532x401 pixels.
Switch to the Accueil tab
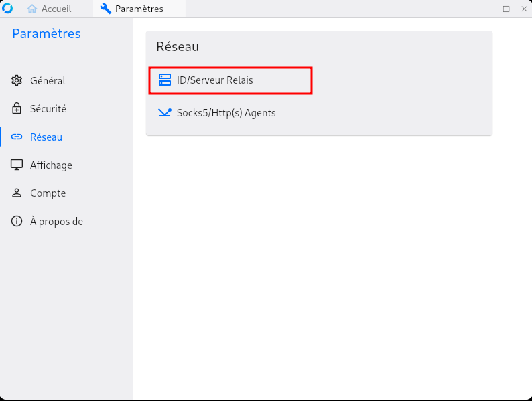pos(56,9)
